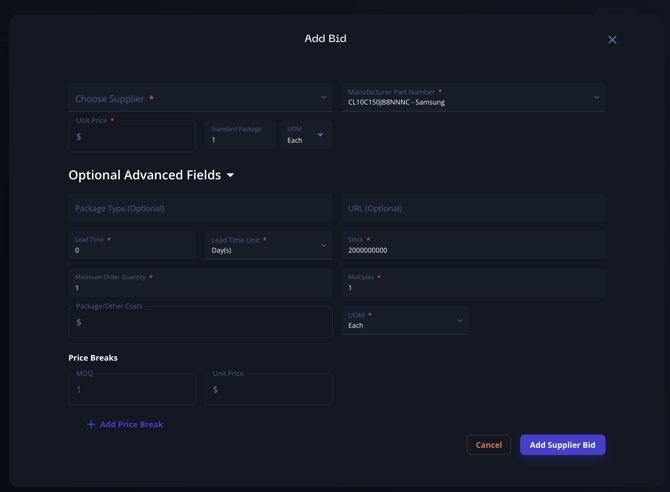Click the Package/Other Costs field

coord(200,322)
